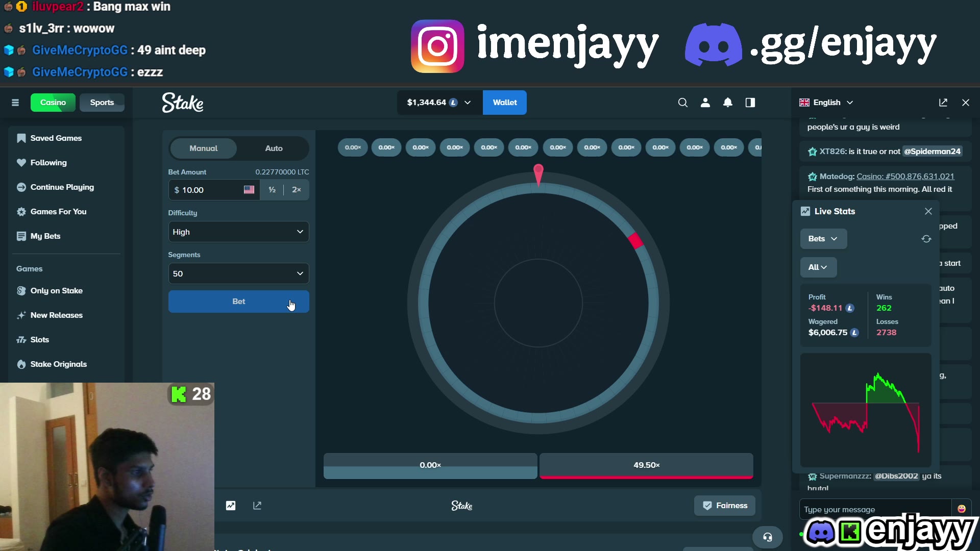
Task: Switch to the Casino section
Action: point(53,103)
